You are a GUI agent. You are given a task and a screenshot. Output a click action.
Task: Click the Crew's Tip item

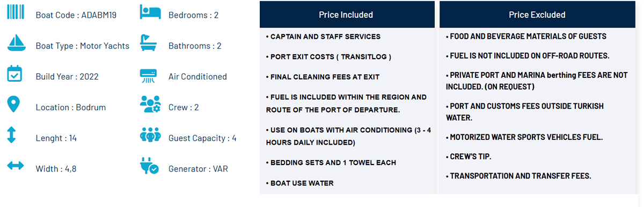[x=469, y=156]
